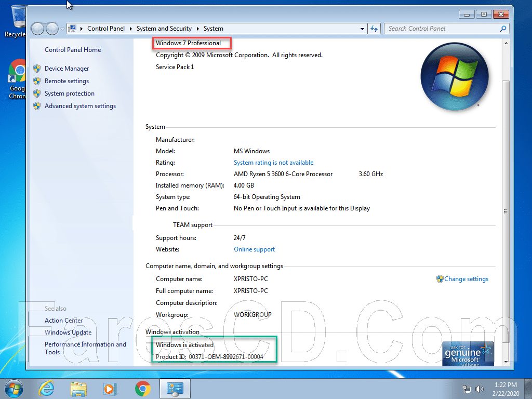The image size is (532, 399).
Task: Select the Windows is activated text
Action: (x=184, y=345)
